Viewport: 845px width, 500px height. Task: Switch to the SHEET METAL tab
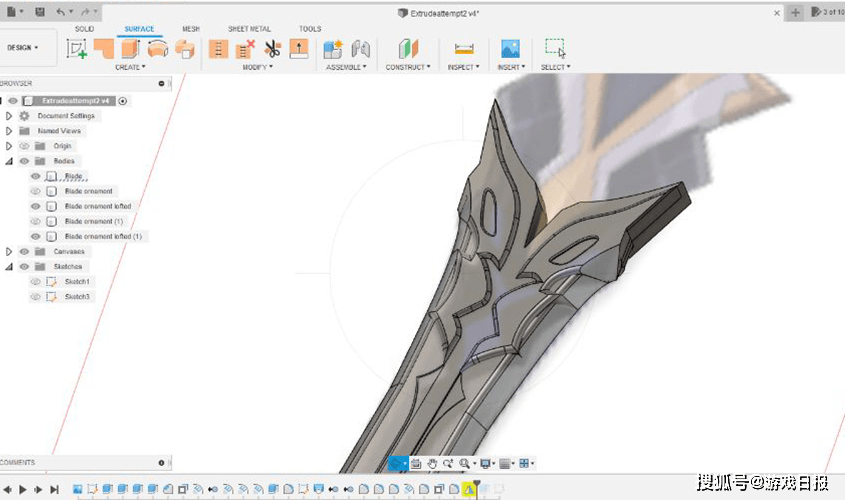coord(249,29)
